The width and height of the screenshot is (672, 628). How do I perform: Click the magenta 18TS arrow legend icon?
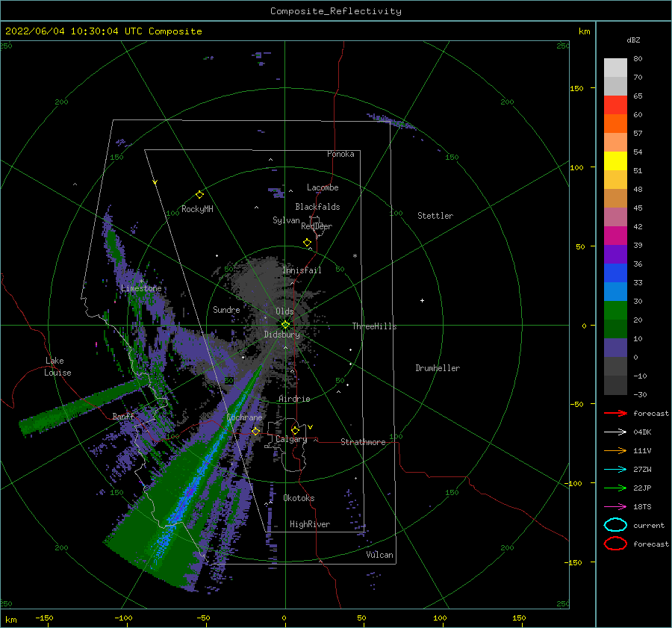click(615, 507)
